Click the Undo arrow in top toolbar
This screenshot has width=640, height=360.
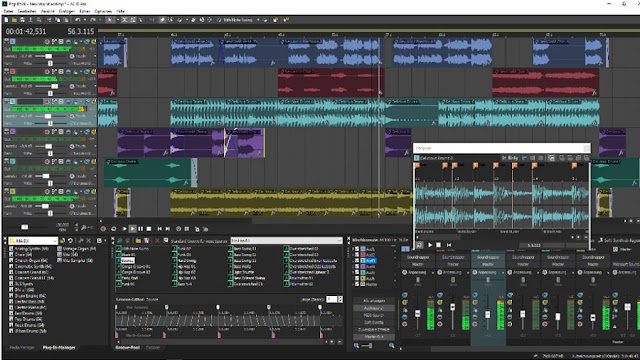tap(78, 20)
